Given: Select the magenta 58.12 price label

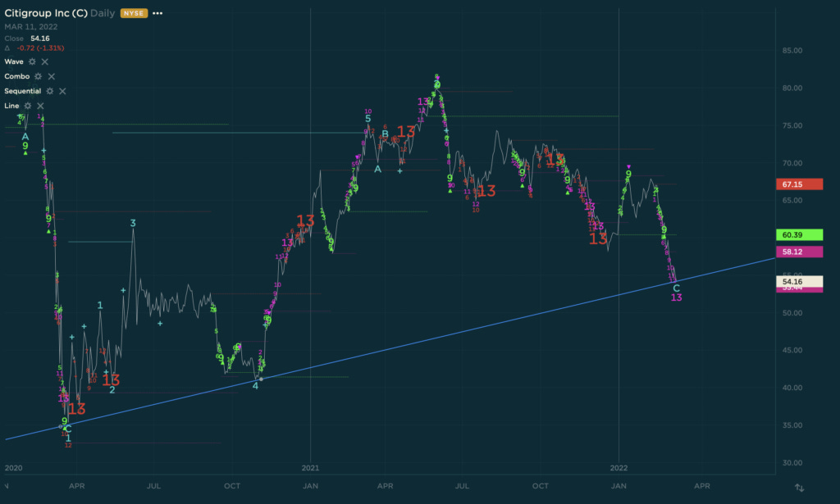Looking at the screenshot, I should [x=799, y=252].
